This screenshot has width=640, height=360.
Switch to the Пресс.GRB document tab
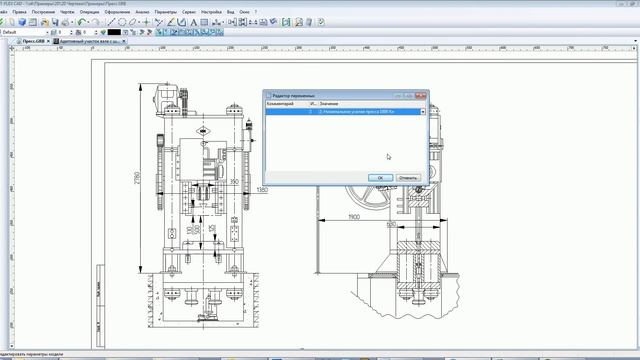33,41
